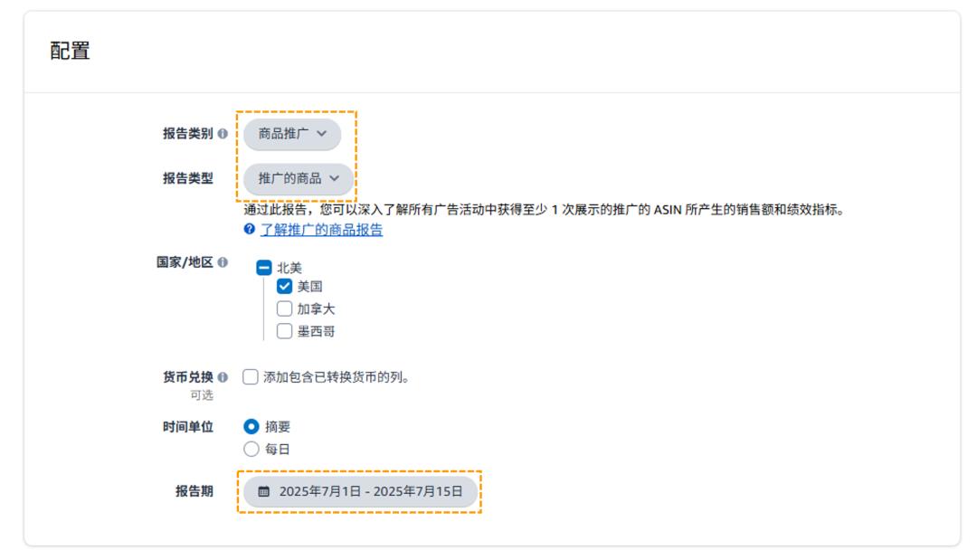
Task: Click the calendar icon in 报告期
Action: tap(264, 492)
